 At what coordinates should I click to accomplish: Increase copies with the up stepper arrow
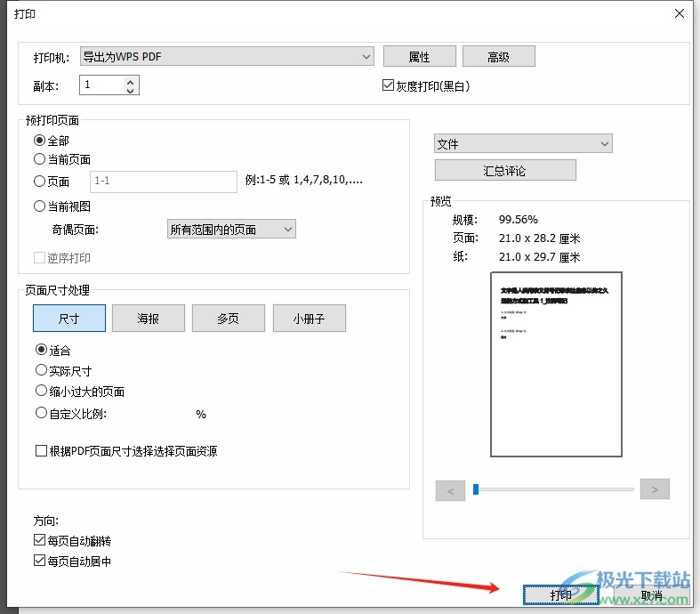[x=130, y=81]
